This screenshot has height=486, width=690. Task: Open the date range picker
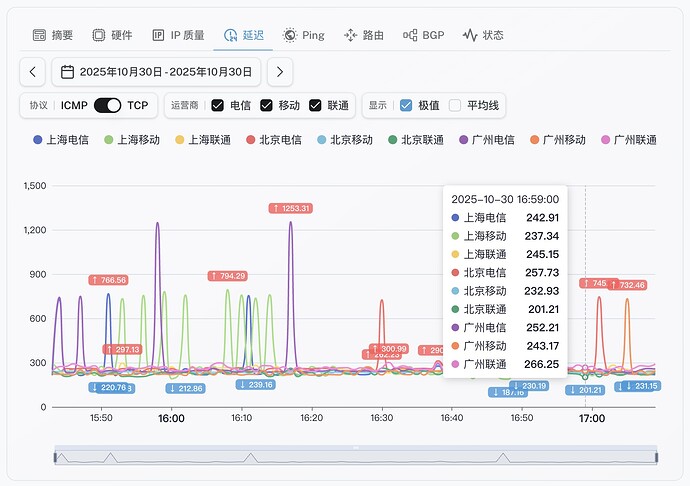click(165, 72)
